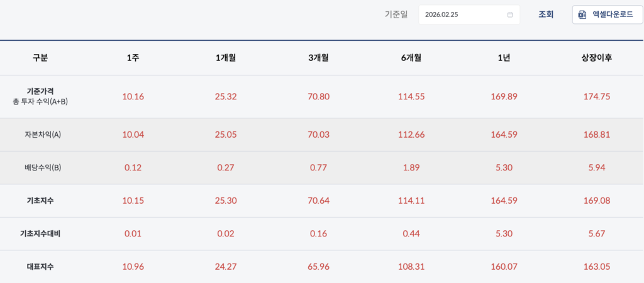The width and height of the screenshot is (644, 283).
Task: Open the calendar icon in date field
Action: click(x=510, y=14)
